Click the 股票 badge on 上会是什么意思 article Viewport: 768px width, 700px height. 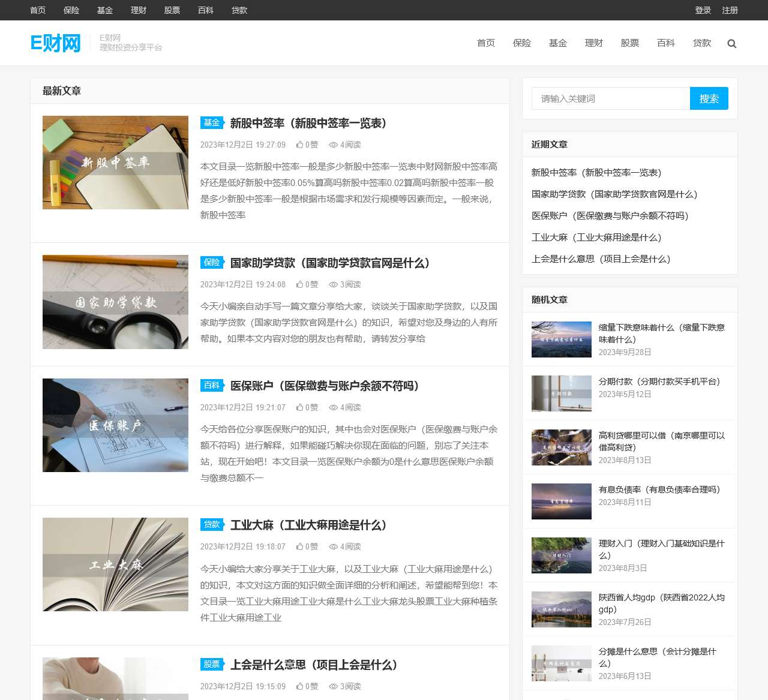(211, 665)
